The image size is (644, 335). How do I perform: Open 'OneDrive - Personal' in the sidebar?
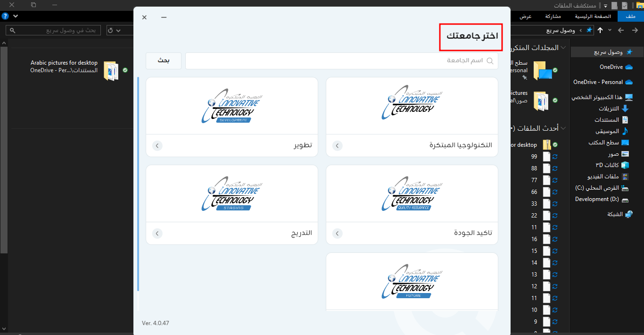point(603,82)
